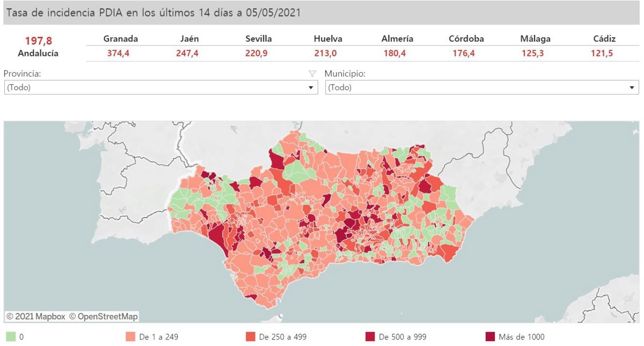This screenshot has height=346, width=644.
Task: Click the Andalucía total 197,8
Action: (38, 41)
